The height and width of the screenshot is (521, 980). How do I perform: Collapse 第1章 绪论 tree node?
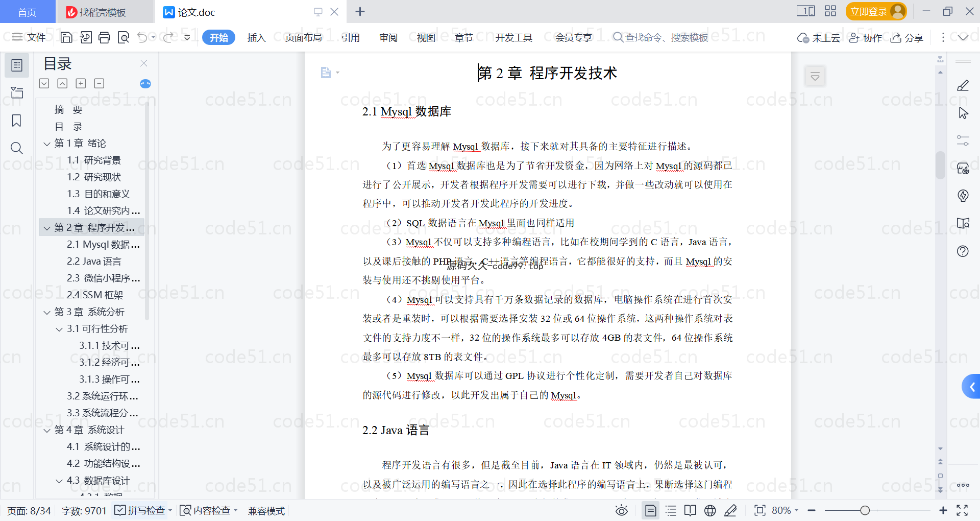(47, 144)
